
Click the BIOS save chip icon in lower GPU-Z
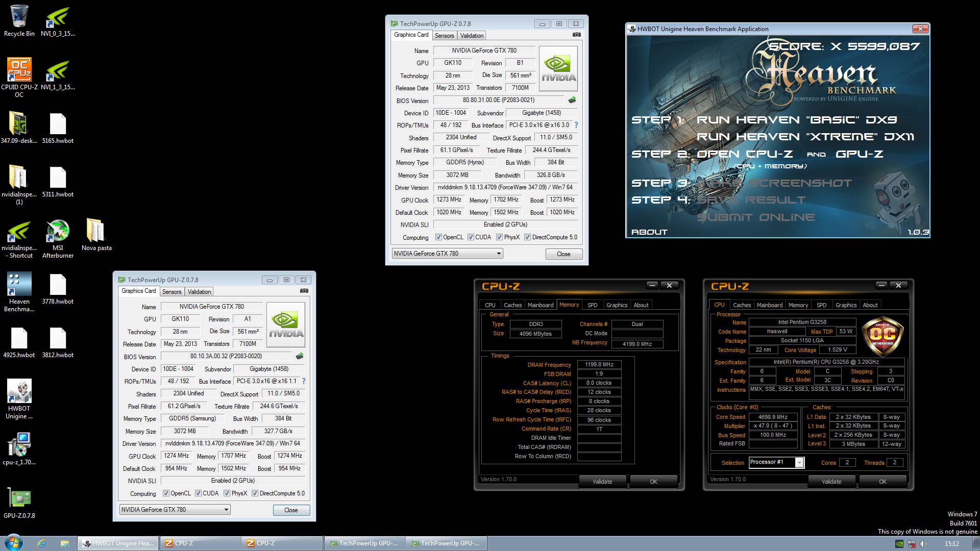pyautogui.click(x=300, y=356)
